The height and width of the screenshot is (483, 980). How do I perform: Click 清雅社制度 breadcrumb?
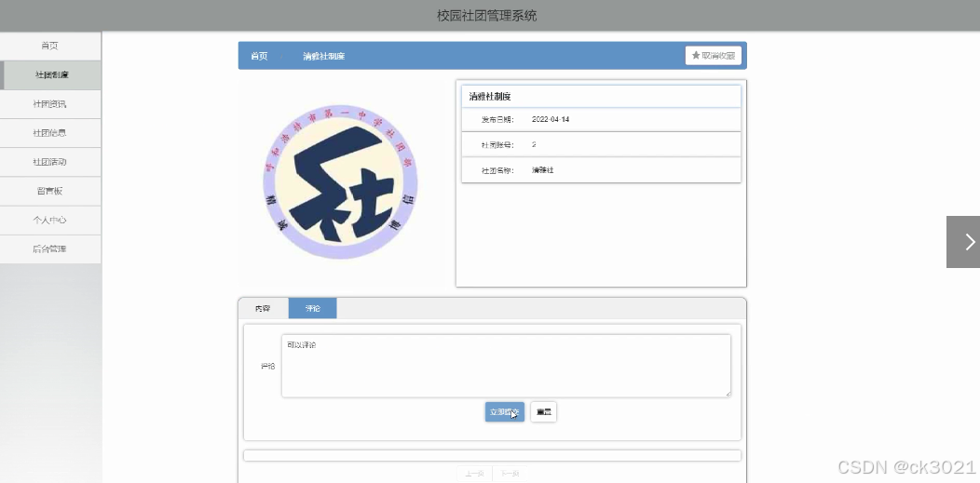pos(324,56)
